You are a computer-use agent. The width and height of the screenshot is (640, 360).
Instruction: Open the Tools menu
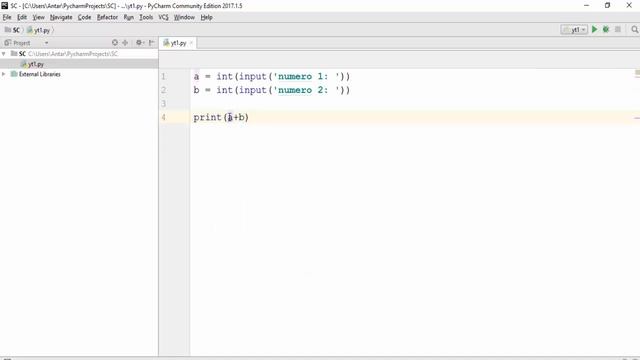[x=146, y=17]
